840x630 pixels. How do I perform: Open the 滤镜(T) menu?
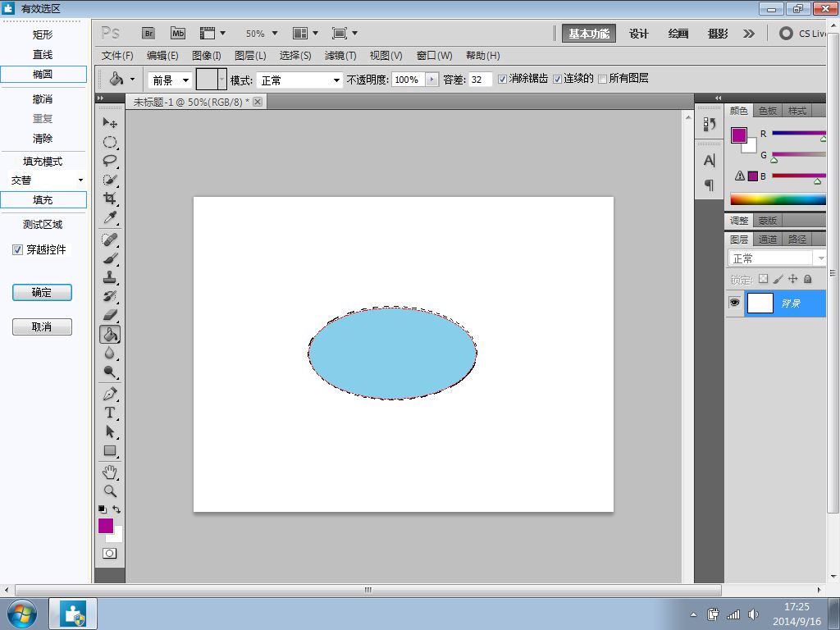pos(340,56)
